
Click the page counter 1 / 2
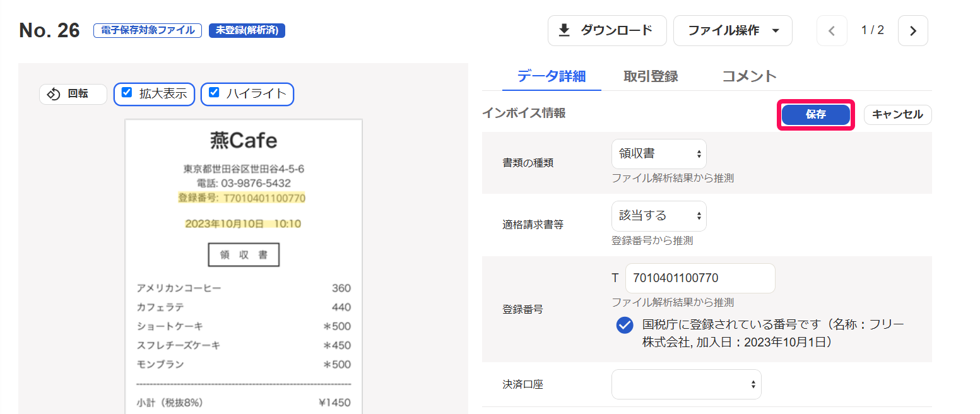point(873,30)
